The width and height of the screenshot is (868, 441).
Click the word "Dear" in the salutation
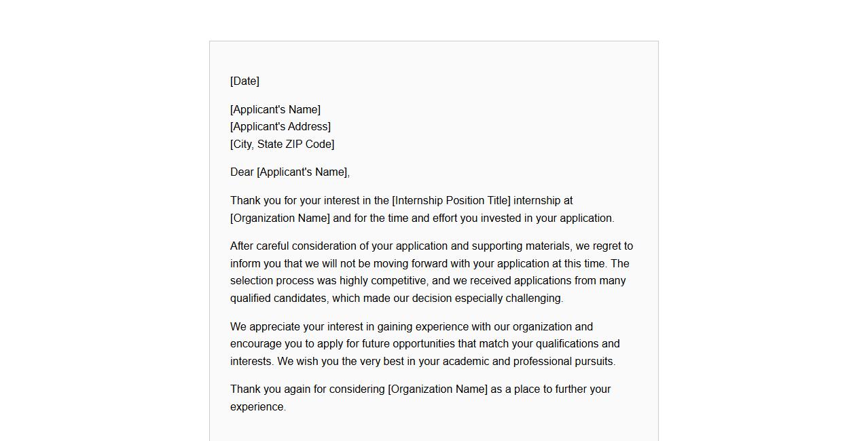(242, 172)
